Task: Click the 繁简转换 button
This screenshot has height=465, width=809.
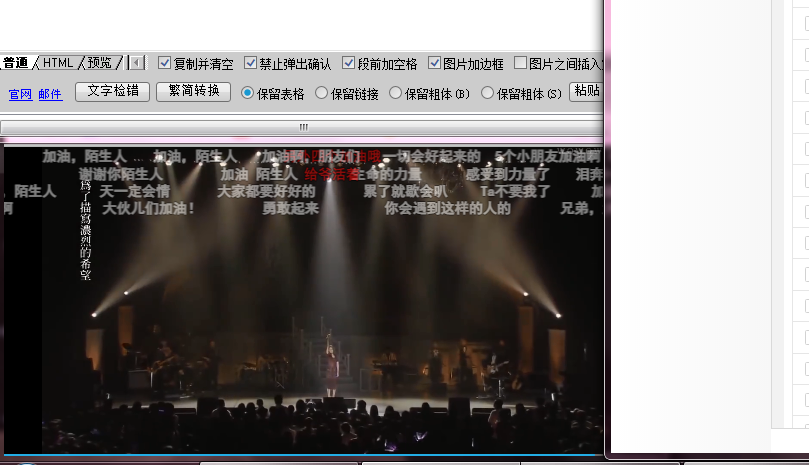Action: (194, 92)
